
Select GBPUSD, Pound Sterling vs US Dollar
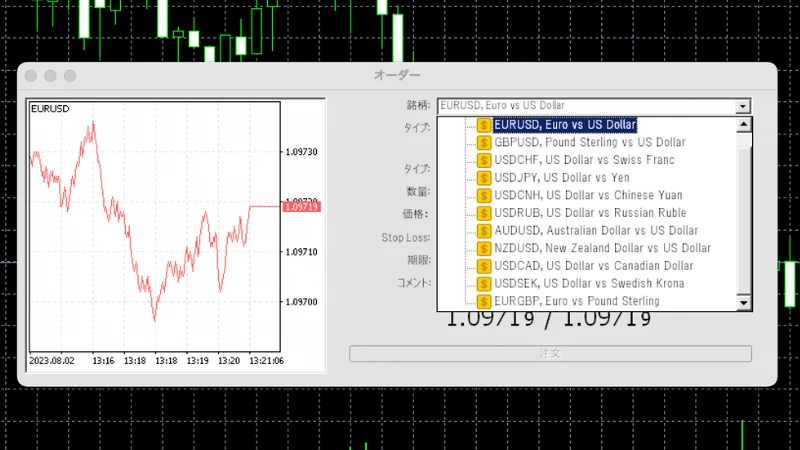tap(589, 142)
